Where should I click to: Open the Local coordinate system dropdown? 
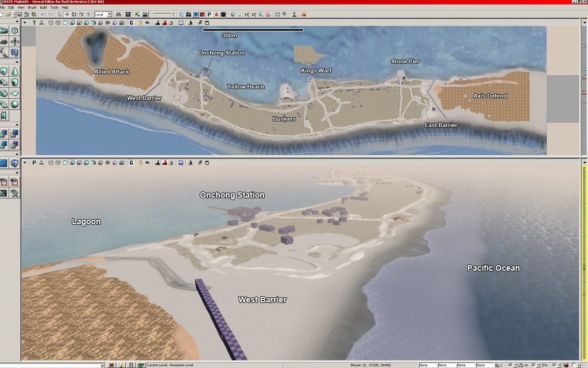[x=109, y=14]
